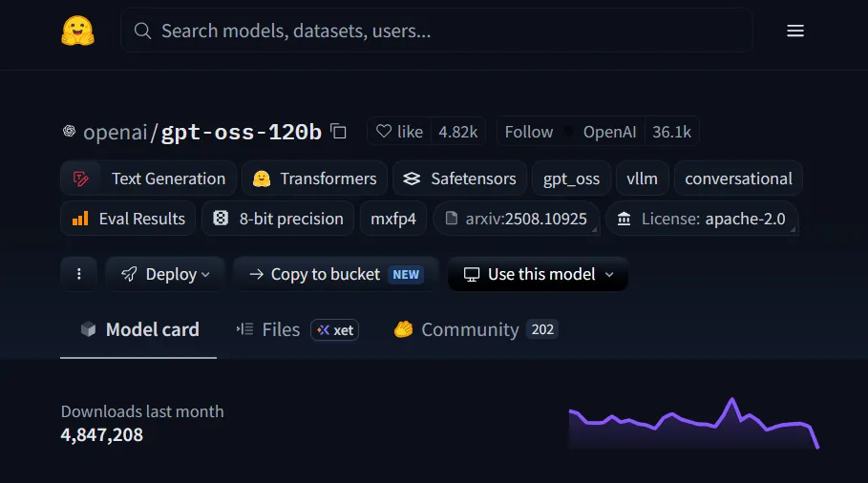Click the Deploy rocket icon
Image resolution: width=868 pixels, height=483 pixels.
point(129,274)
